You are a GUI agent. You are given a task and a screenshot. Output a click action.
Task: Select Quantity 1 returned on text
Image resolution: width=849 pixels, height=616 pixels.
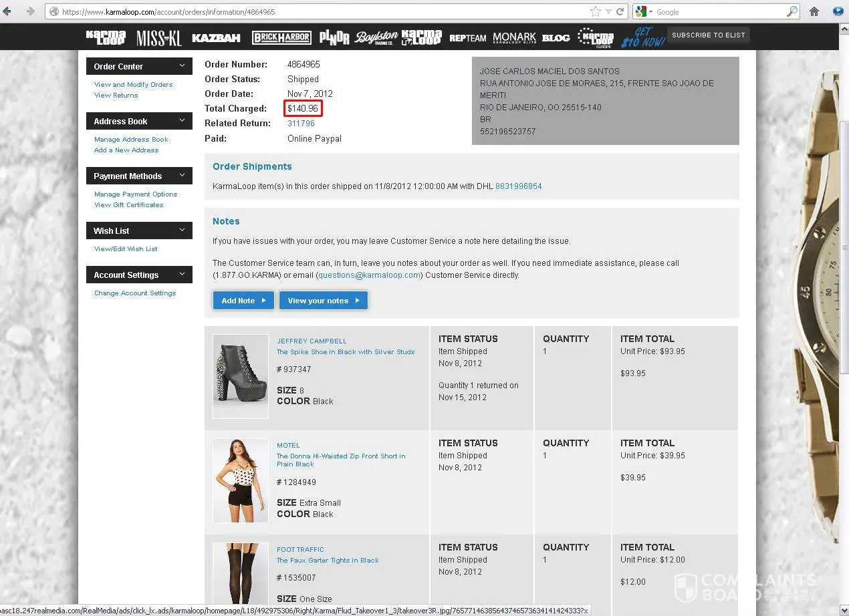479,386
